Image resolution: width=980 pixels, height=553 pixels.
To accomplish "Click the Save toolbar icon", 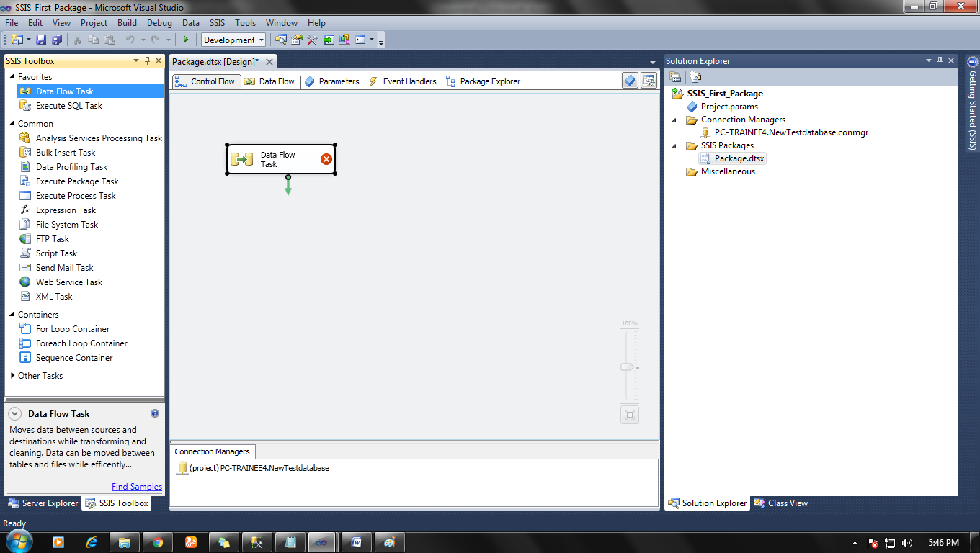I will pyautogui.click(x=41, y=40).
